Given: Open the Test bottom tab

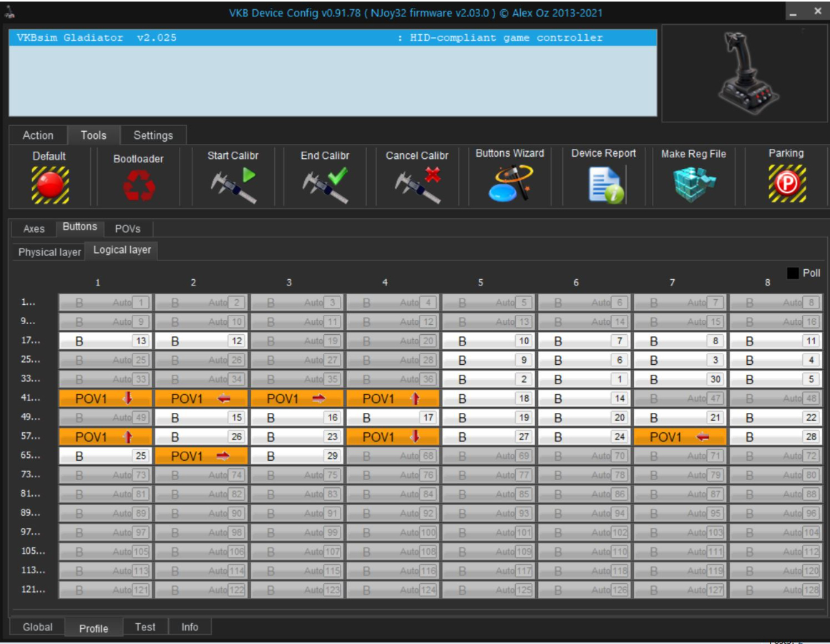Looking at the screenshot, I should click(x=145, y=627).
